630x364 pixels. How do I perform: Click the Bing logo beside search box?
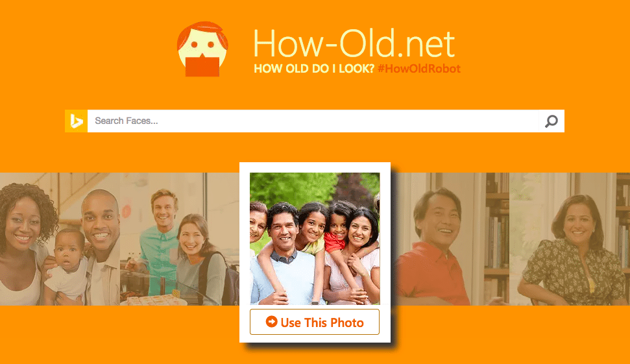pyautogui.click(x=77, y=121)
